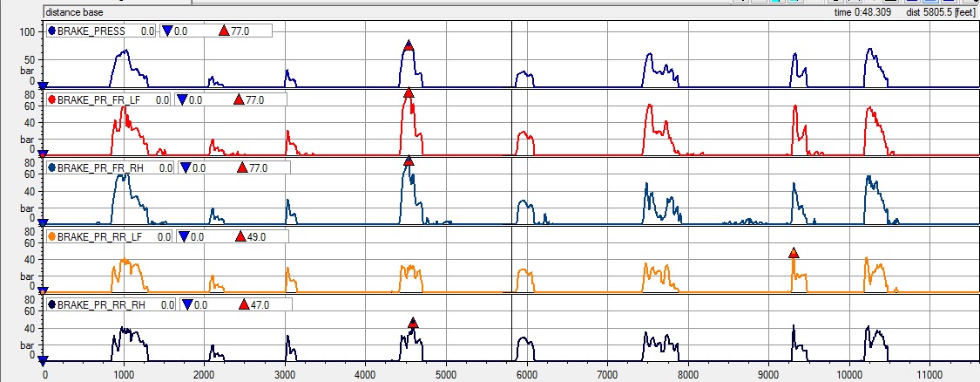This screenshot has height=382, width=980.
Task: Click the BRAKE_PRESS channel color dot
Action: [52, 31]
